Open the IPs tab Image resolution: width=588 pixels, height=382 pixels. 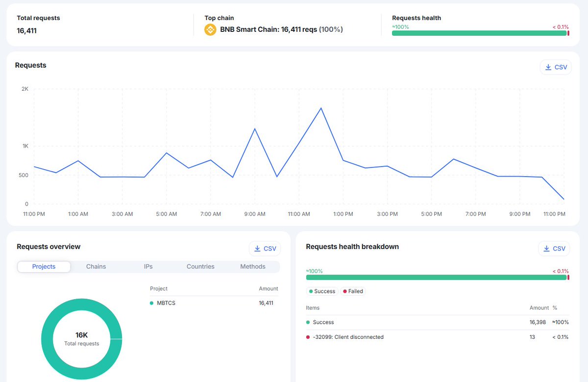click(148, 267)
